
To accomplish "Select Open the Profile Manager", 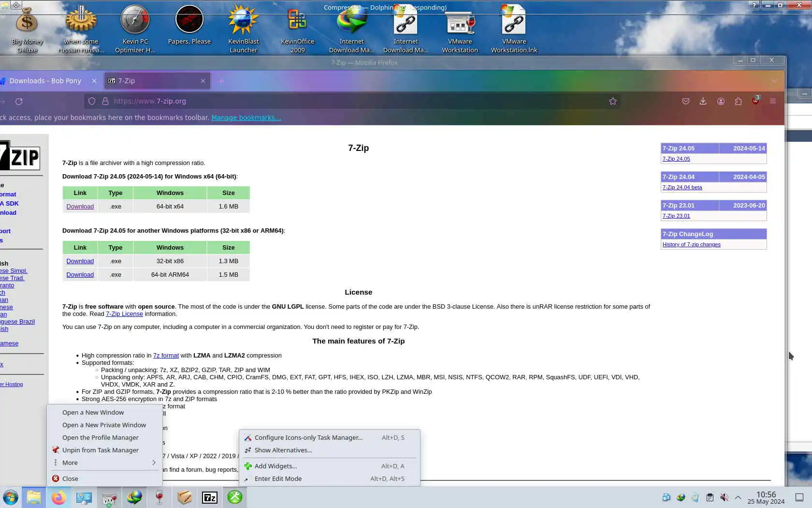I will click(x=104, y=437).
